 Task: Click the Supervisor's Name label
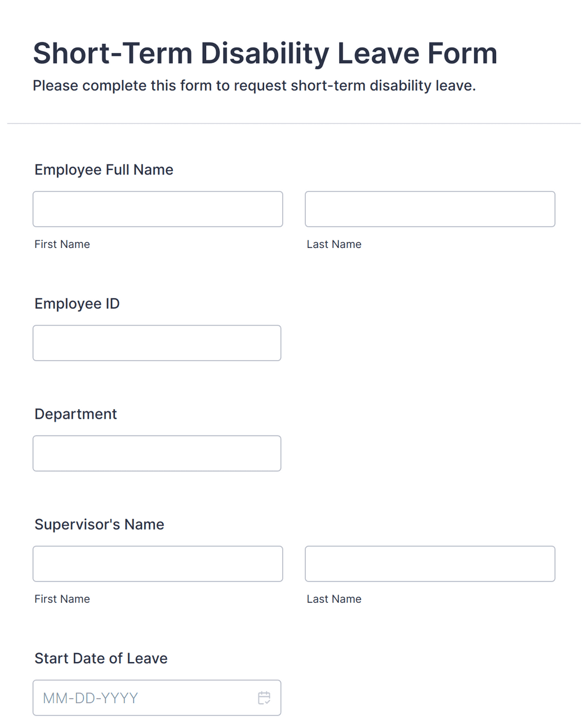point(99,525)
